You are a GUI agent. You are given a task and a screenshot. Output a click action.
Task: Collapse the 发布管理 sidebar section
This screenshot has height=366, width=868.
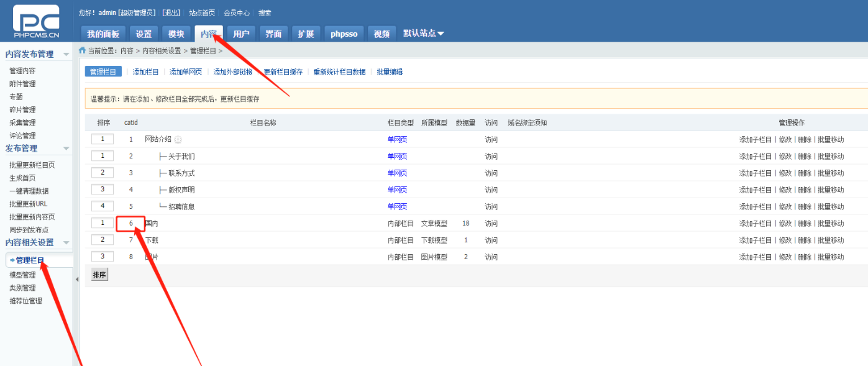(x=66, y=149)
